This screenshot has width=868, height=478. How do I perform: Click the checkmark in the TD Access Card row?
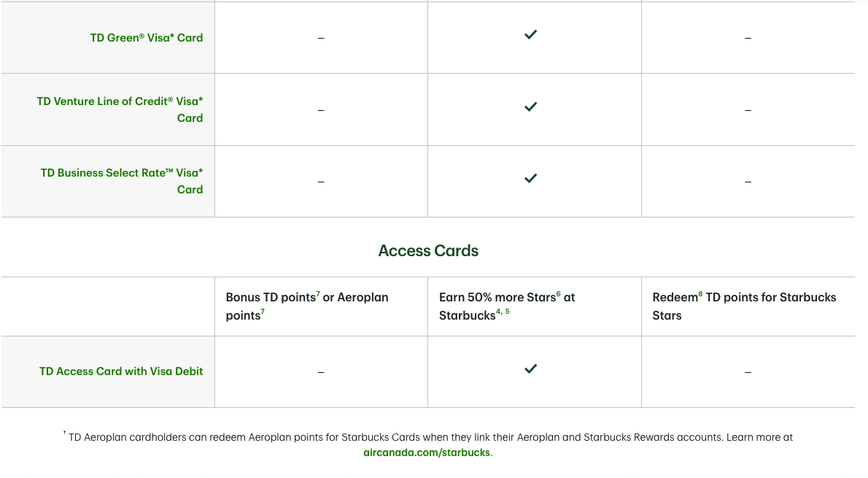[530, 369]
